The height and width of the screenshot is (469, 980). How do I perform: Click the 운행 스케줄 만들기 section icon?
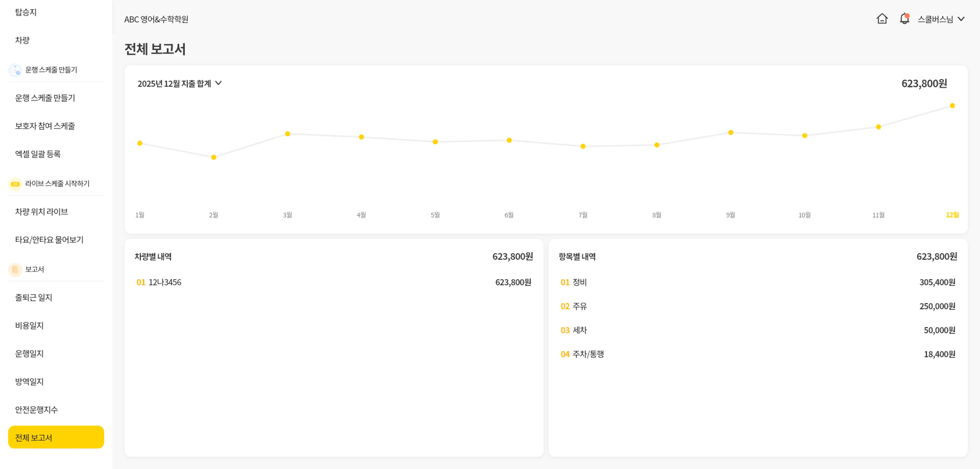(x=15, y=70)
